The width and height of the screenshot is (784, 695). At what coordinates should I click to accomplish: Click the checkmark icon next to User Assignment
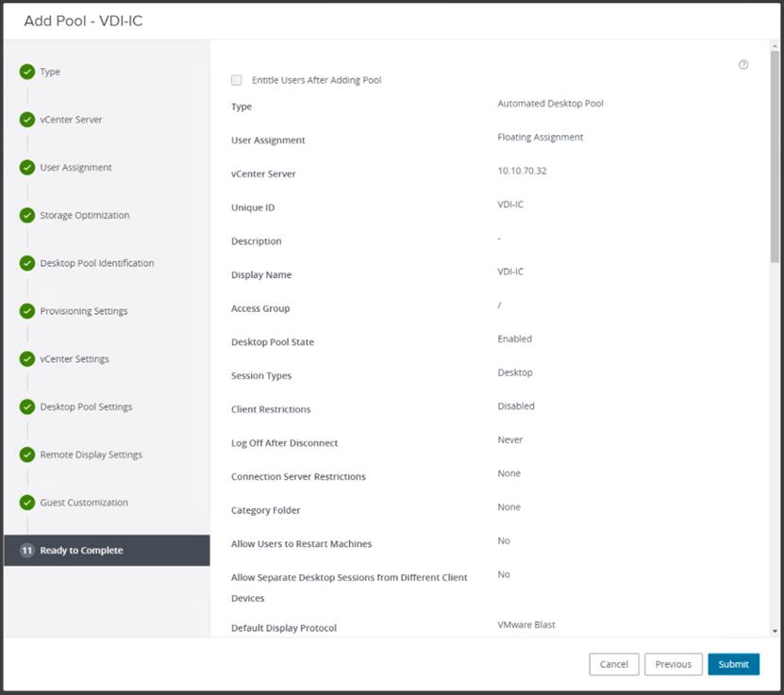27,168
